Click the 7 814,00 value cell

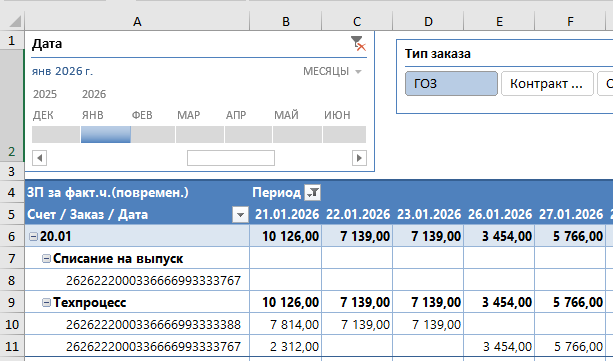[286, 324]
